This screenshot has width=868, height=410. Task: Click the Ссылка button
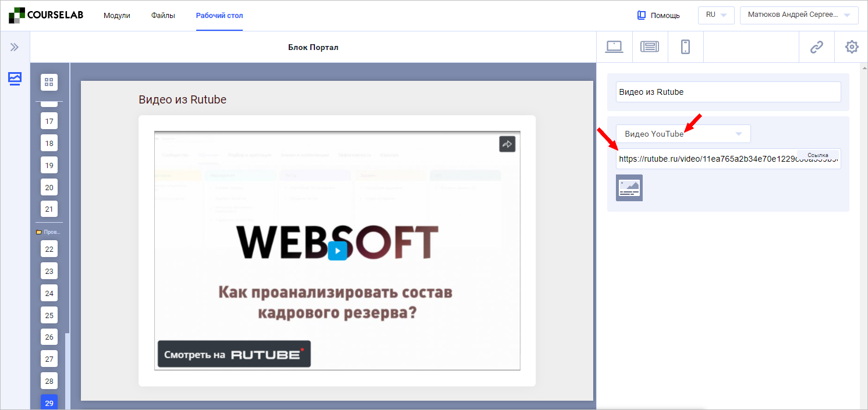click(819, 155)
